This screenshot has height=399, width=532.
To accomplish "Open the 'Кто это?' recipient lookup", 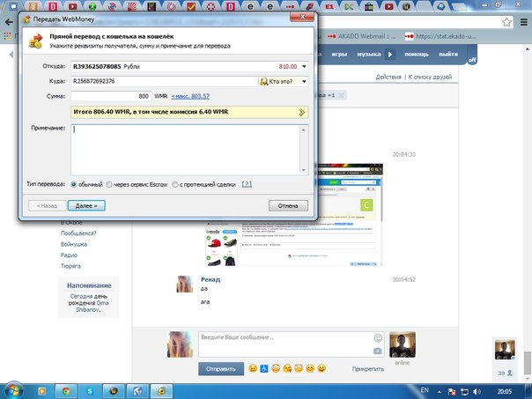I will (277, 81).
